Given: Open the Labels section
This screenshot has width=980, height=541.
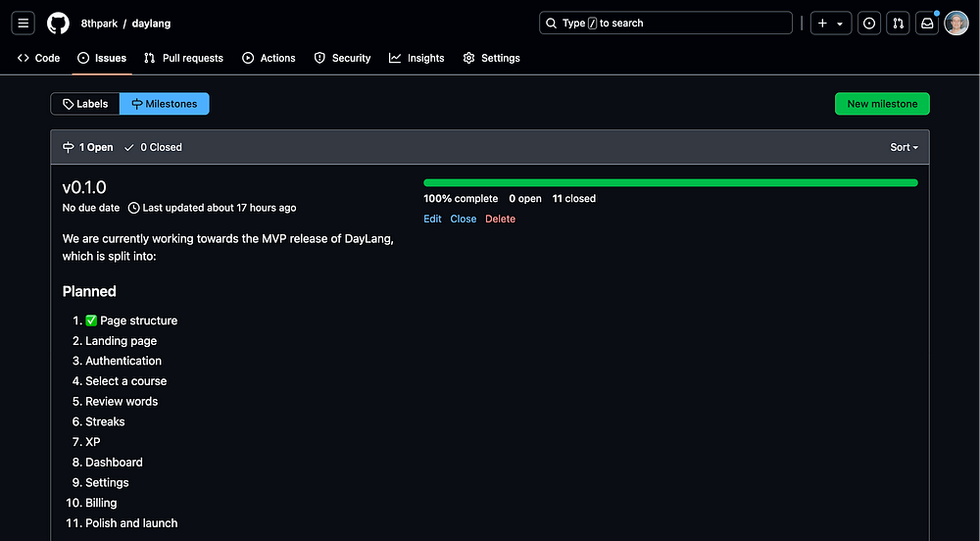Looking at the screenshot, I should [85, 104].
